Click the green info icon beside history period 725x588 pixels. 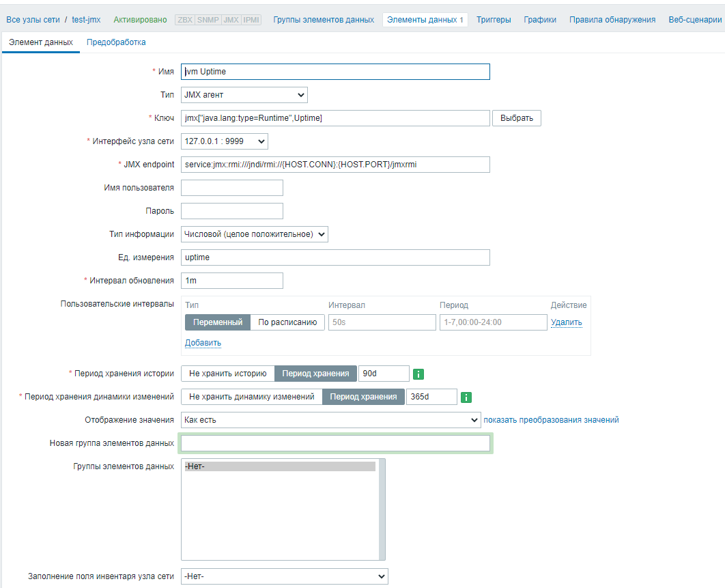(x=418, y=374)
